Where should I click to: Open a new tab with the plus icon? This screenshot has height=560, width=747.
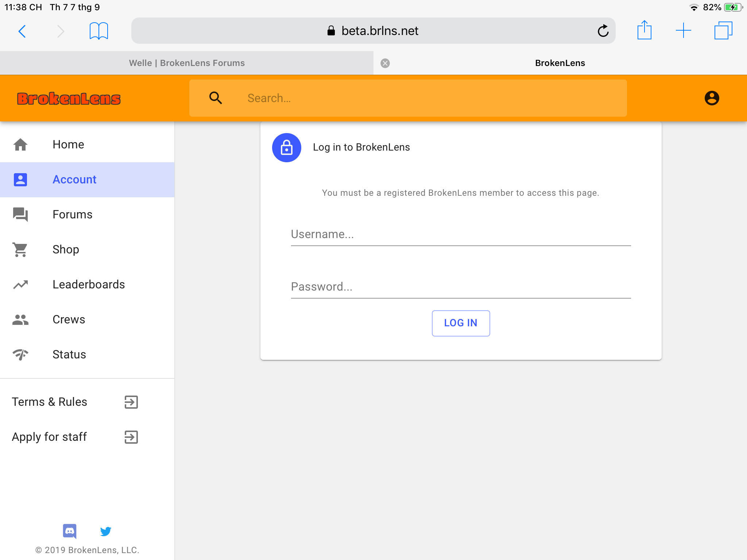684,31
